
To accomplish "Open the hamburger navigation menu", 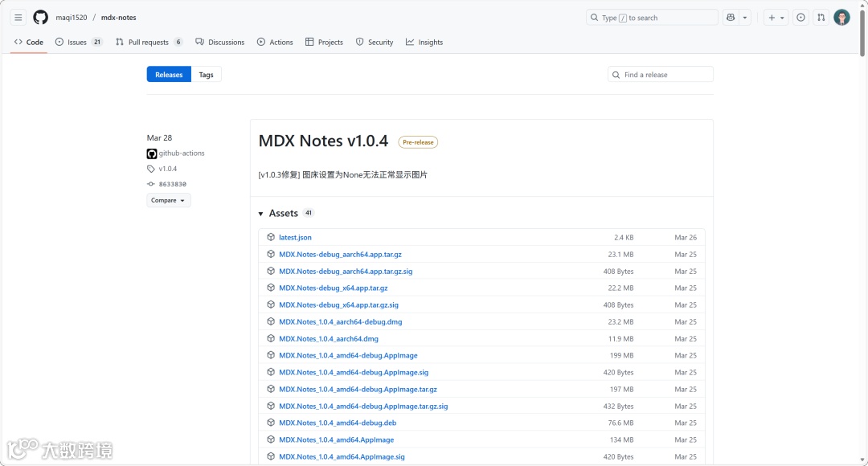I will point(18,18).
